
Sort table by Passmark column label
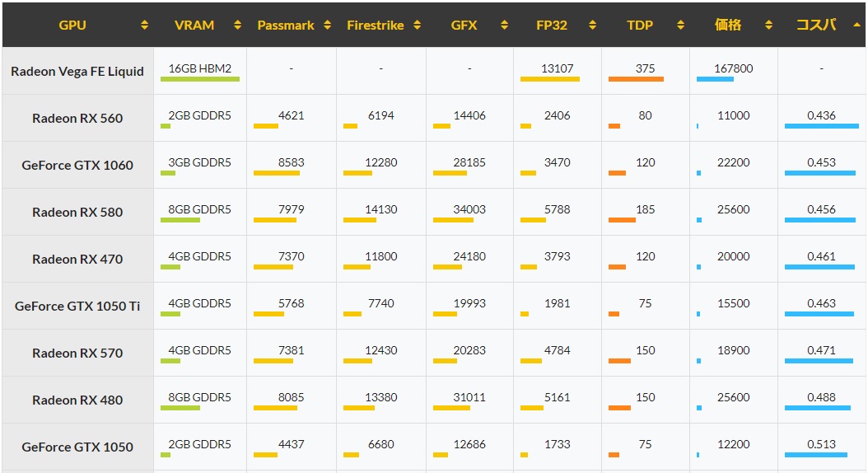286,26
